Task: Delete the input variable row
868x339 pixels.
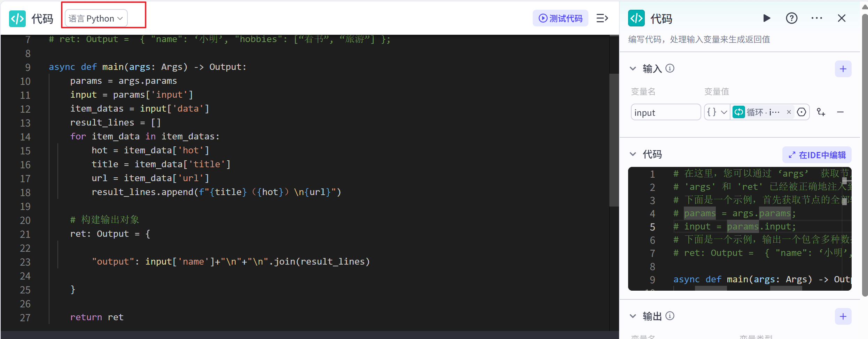Action: coord(840,112)
